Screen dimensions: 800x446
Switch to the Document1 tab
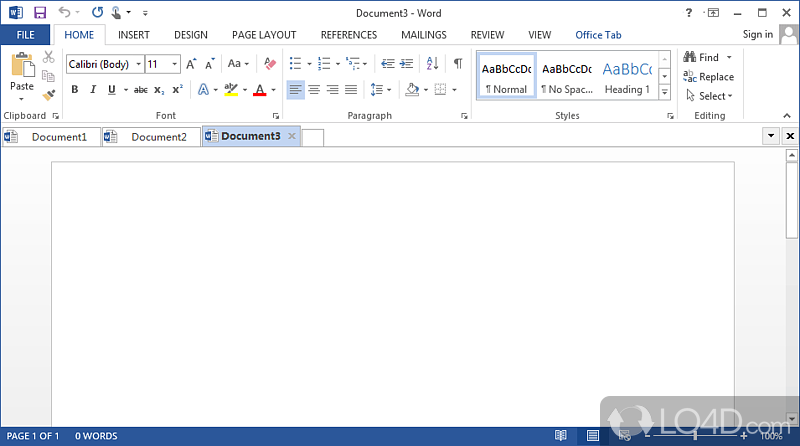(51, 137)
